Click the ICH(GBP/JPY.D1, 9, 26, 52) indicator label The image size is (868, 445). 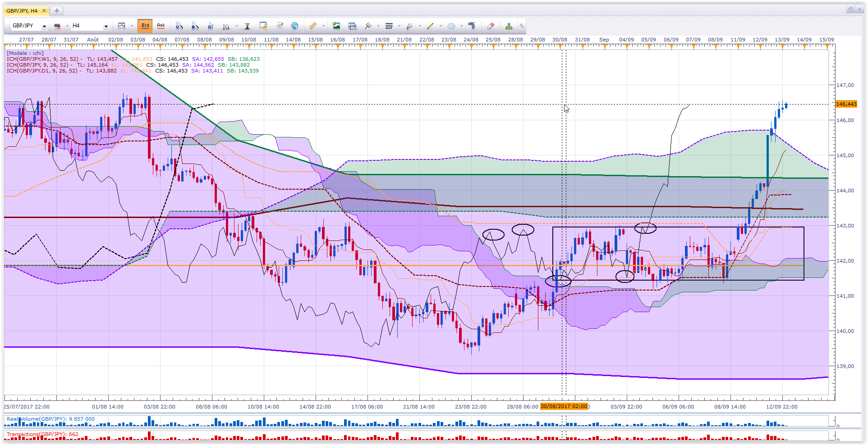(x=43, y=71)
